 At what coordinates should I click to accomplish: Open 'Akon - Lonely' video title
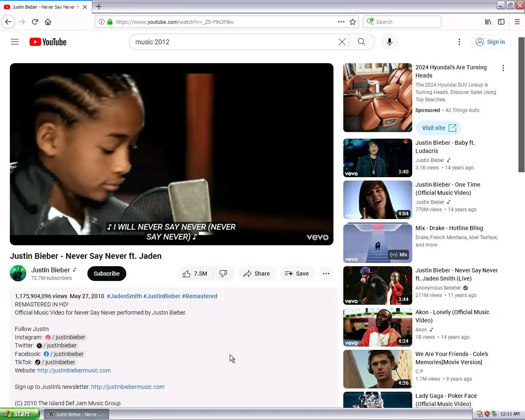tap(452, 316)
